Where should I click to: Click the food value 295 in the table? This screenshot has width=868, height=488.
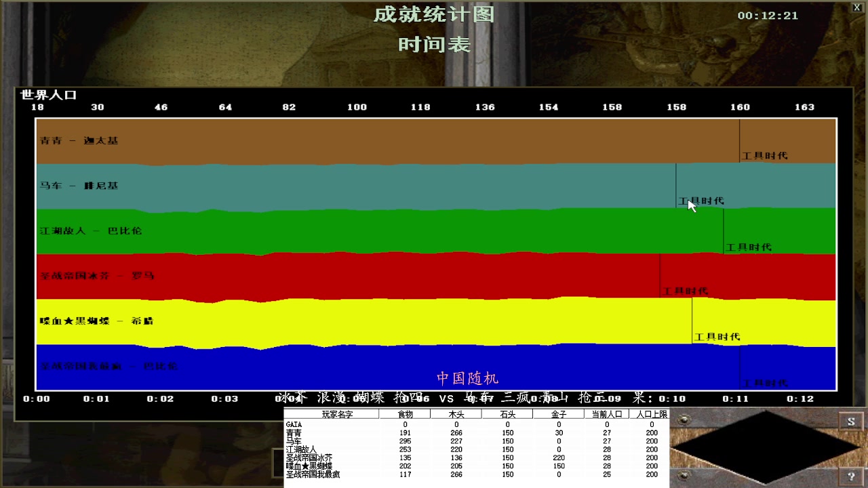[406, 441]
